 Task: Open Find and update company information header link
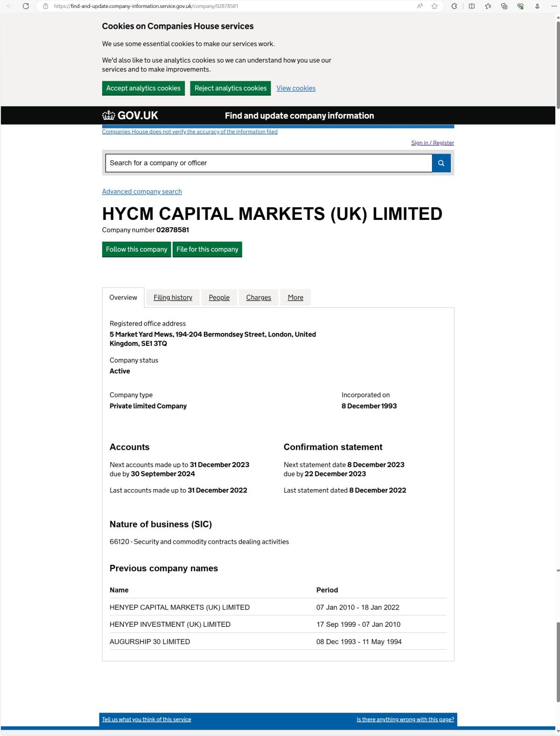(299, 116)
